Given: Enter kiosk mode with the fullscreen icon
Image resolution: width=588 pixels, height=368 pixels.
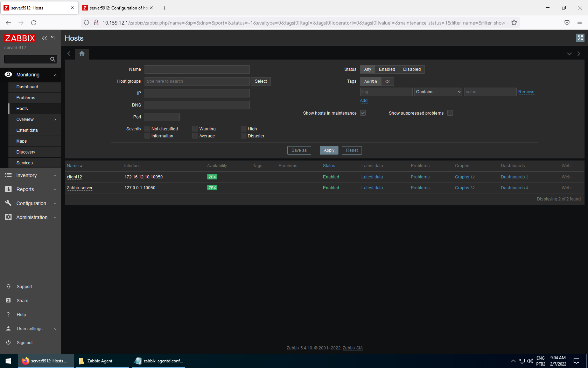Looking at the screenshot, I should (580, 38).
